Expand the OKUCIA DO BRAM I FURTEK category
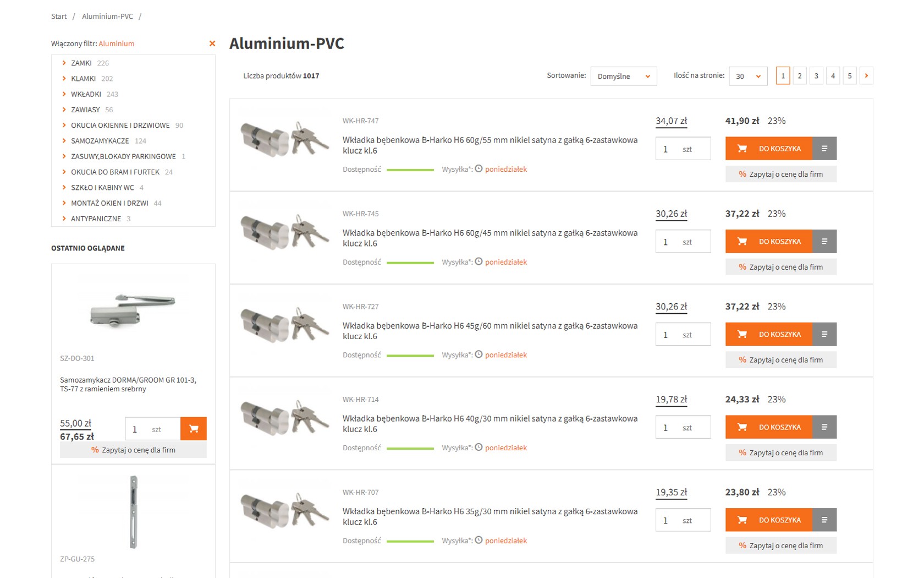The image size is (924, 578). click(x=64, y=172)
